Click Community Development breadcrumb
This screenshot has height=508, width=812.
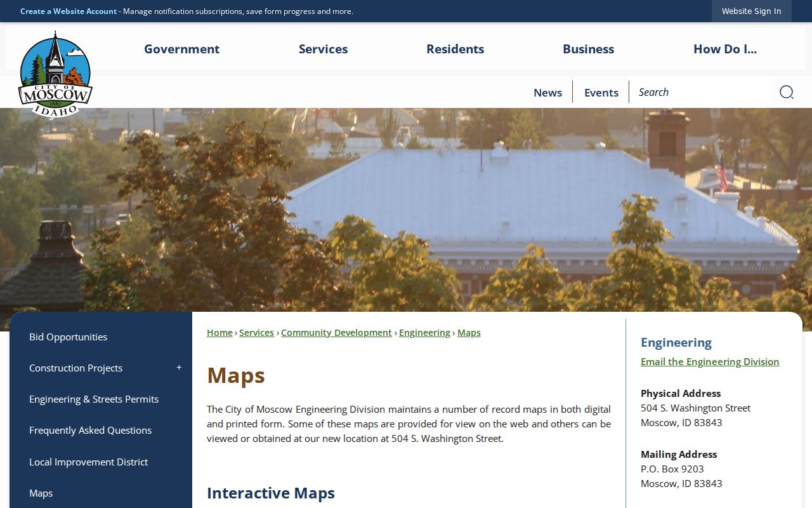coord(336,332)
